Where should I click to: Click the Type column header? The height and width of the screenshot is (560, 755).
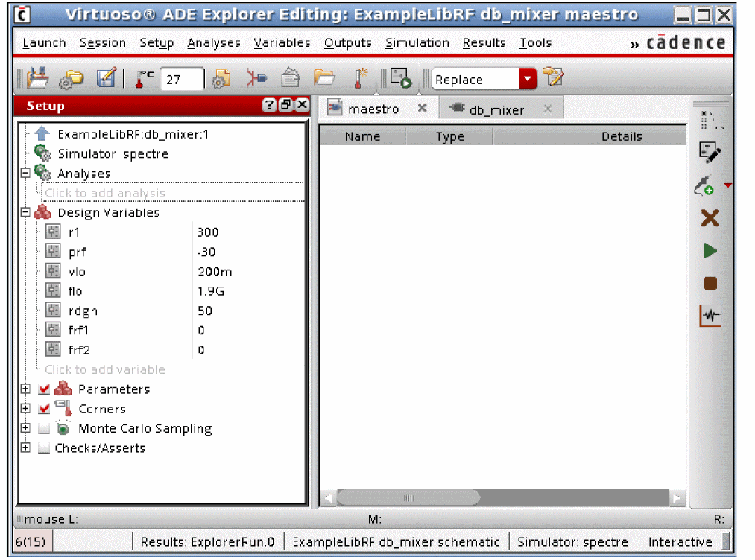(449, 136)
